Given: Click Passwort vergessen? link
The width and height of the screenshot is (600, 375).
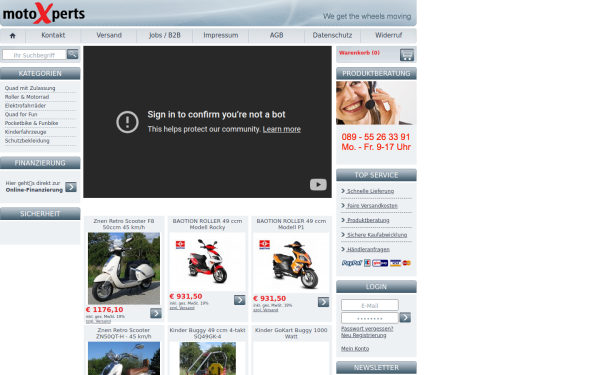Looking at the screenshot, I should point(367,329).
